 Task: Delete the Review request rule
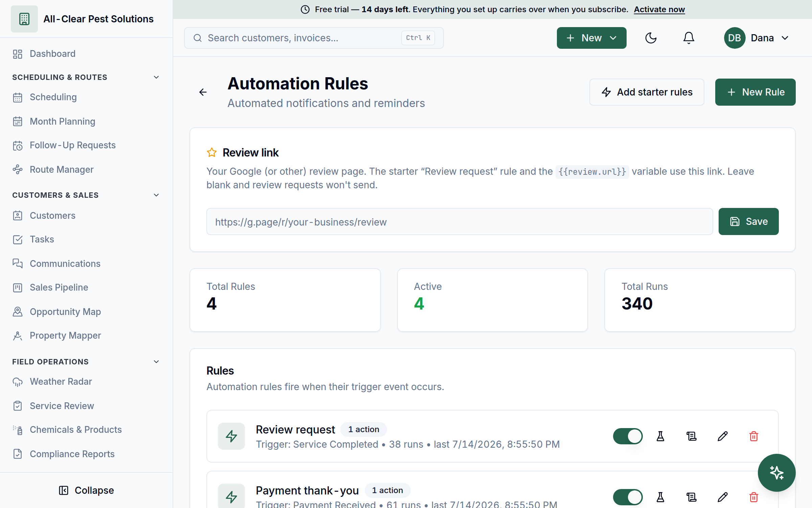pos(753,436)
